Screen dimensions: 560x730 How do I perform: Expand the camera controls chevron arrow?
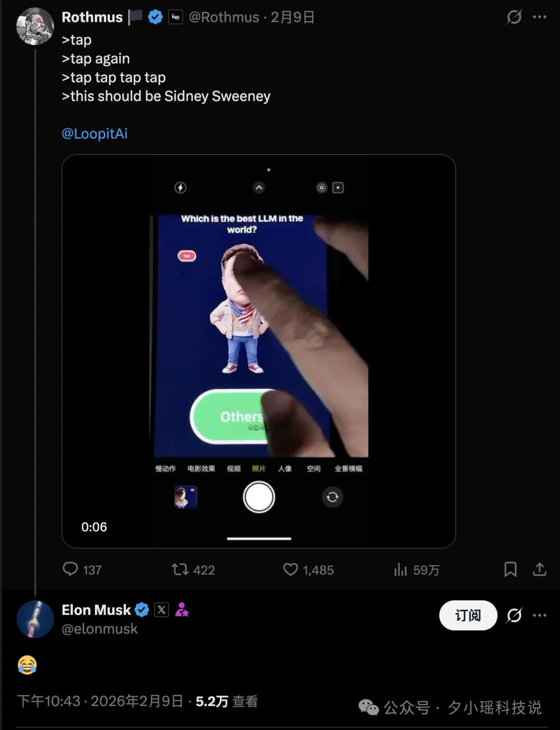click(259, 188)
